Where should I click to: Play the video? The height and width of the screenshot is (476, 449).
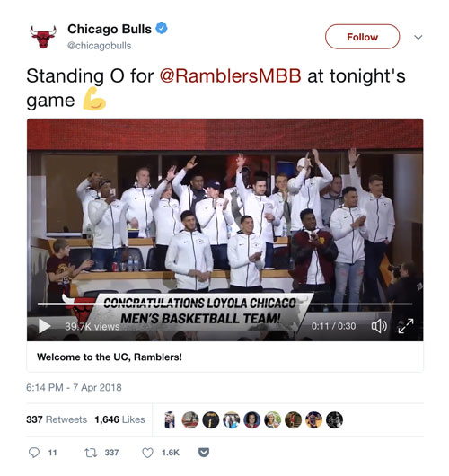point(44,326)
